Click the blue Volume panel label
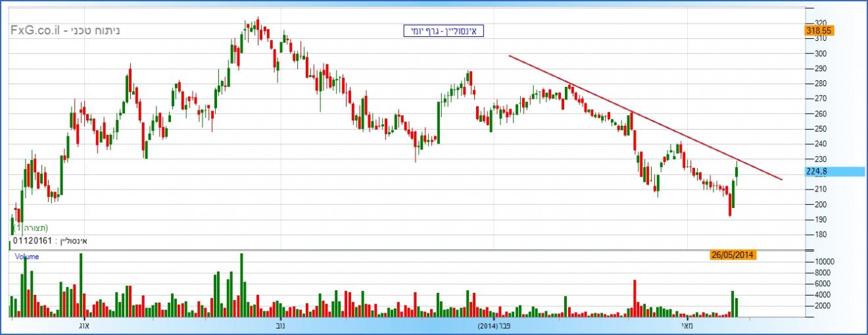Screen dimensions: 868x335 (x=27, y=257)
